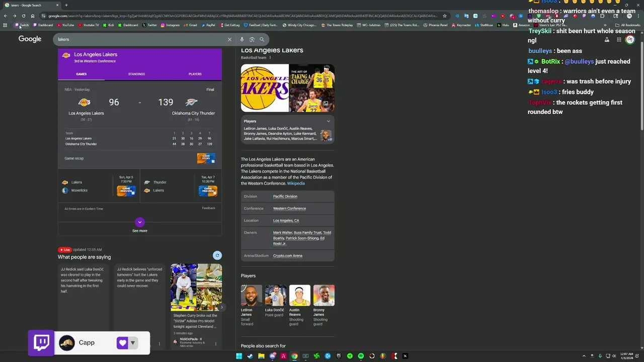Click Oklahoma City Thunder team name
644x362 pixels.
pos(193,113)
